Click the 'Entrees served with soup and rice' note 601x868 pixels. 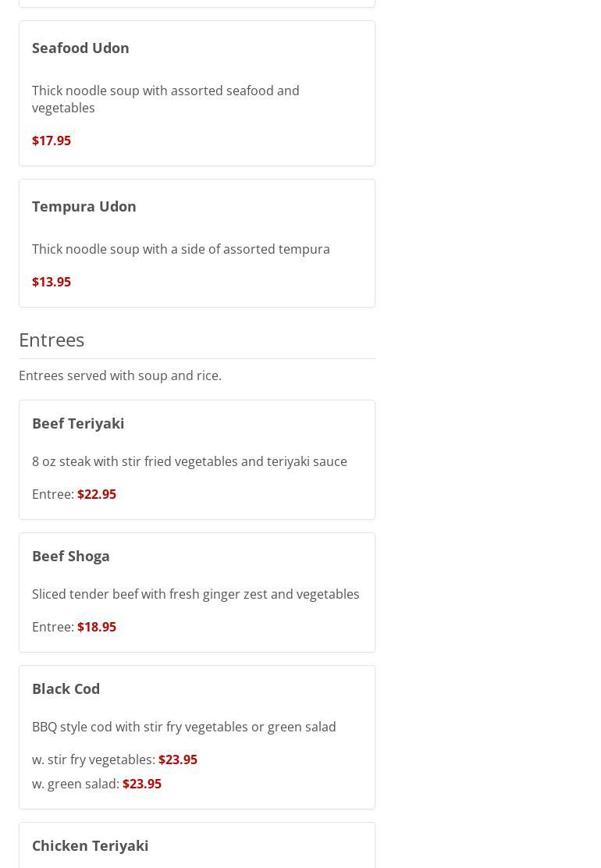tap(120, 375)
